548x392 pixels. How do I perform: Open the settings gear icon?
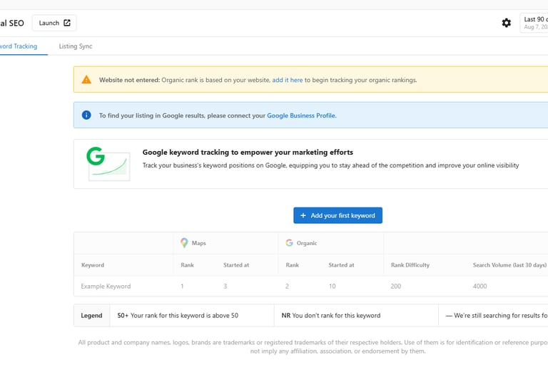click(507, 23)
